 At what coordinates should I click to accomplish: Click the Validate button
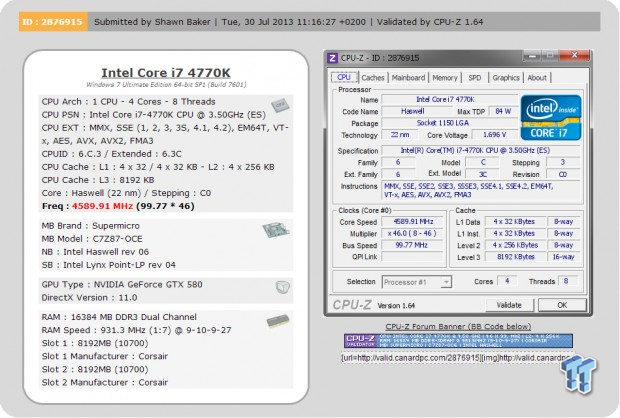[509, 305]
